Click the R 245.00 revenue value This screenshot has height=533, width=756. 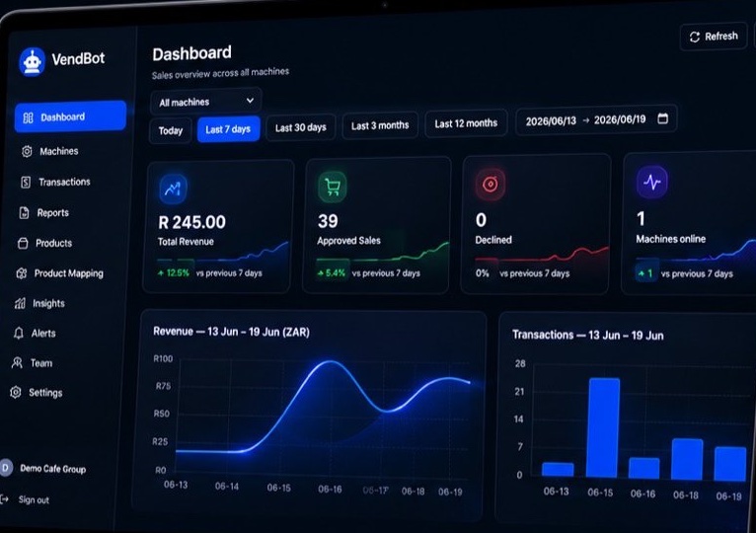pos(191,222)
